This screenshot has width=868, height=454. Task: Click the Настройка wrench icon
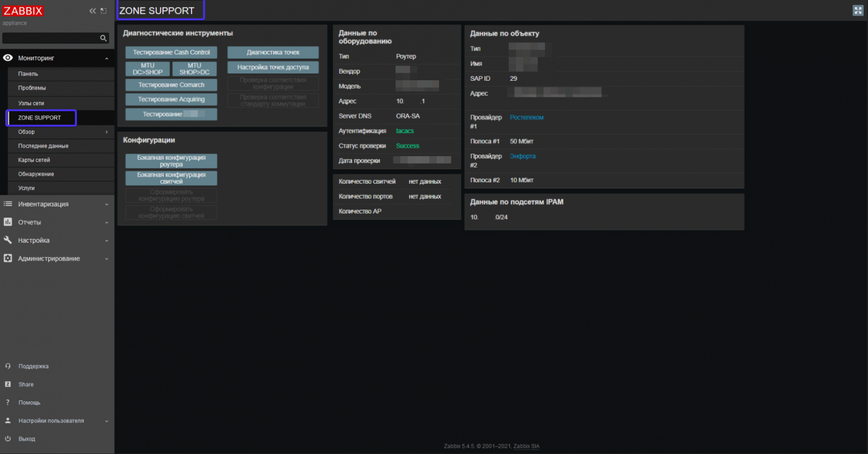point(7,240)
